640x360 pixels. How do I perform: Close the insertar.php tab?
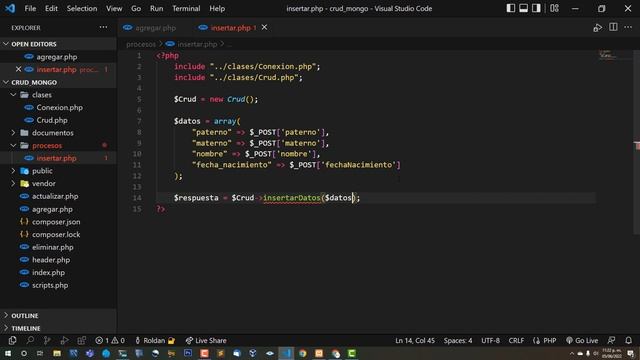(264, 27)
